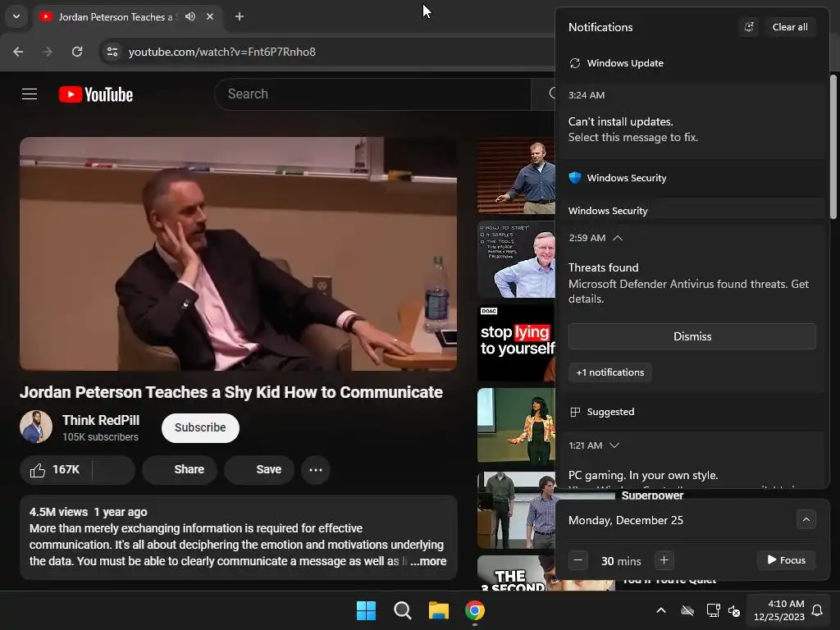Go to the YouTube home logo

[96, 94]
